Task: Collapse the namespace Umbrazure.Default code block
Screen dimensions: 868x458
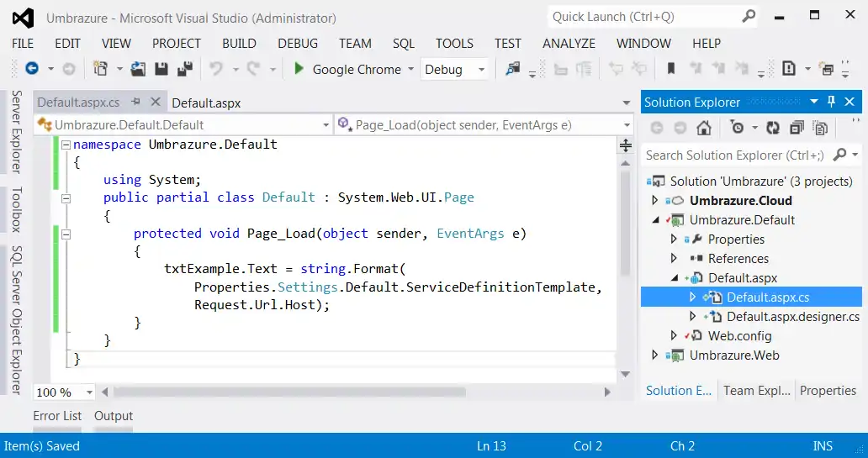Action: [x=66, y=145]
